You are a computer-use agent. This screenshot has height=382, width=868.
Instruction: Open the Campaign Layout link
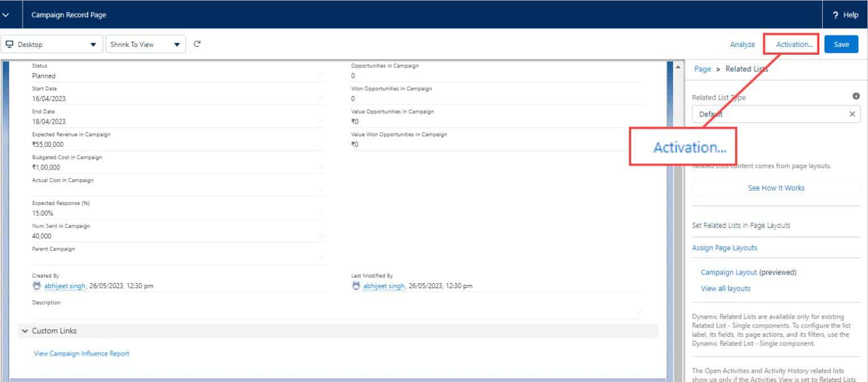coord(728,272)
